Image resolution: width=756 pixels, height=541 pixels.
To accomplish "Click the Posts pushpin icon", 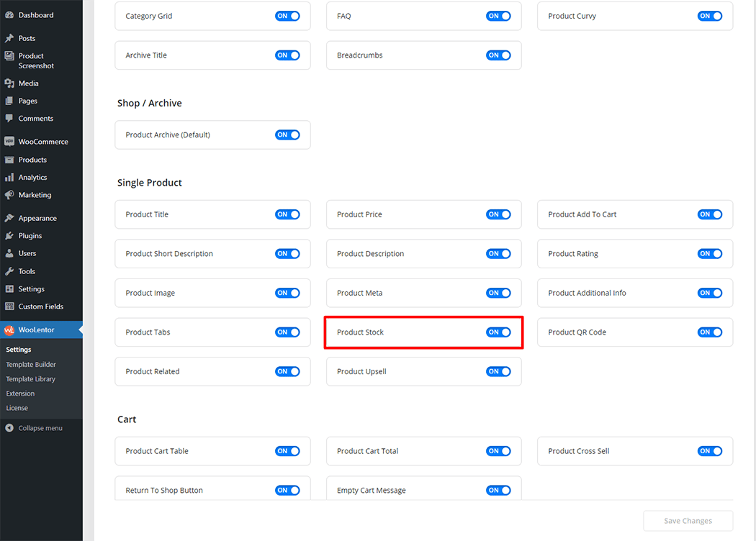I will (x=9, y=38).
